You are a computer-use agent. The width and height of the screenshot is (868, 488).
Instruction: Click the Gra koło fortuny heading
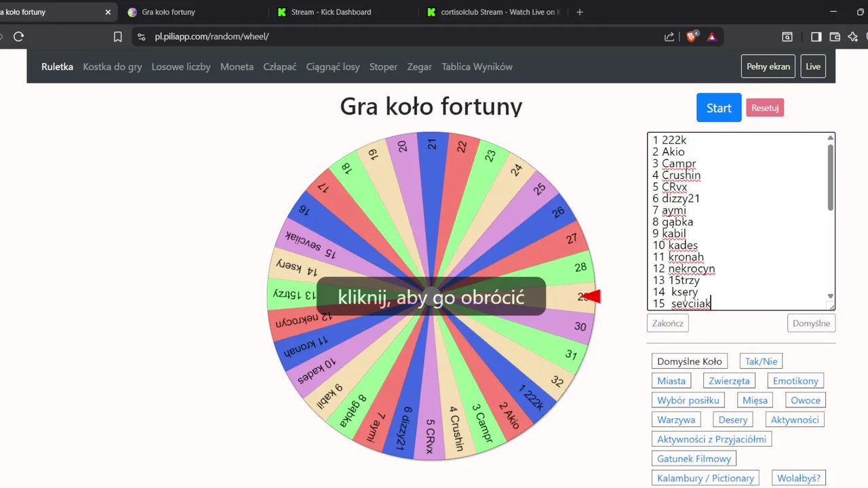(x=431, y=106)
